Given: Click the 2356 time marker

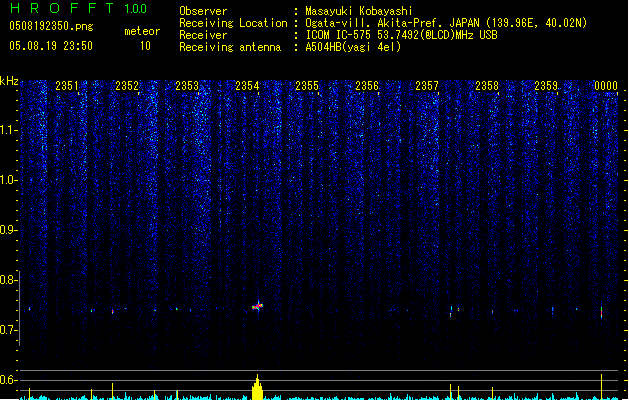Looking at the screenshot, I should pyautogui.click(x=367, y=85).
